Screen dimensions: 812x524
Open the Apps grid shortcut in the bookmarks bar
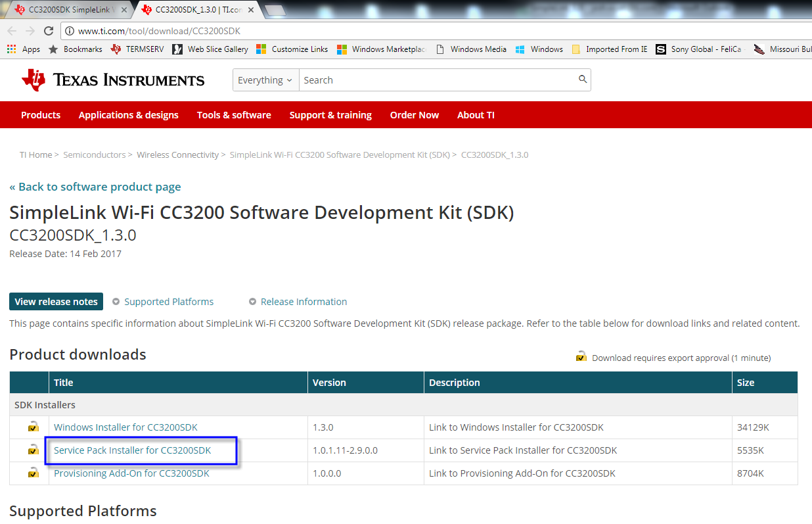(x=24, y=49)
